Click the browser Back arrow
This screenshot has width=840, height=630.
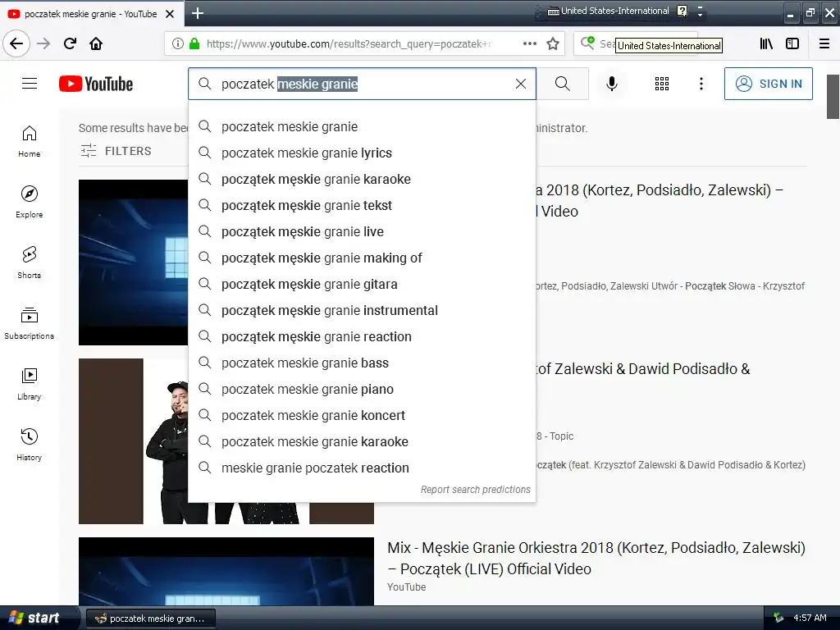16,43
